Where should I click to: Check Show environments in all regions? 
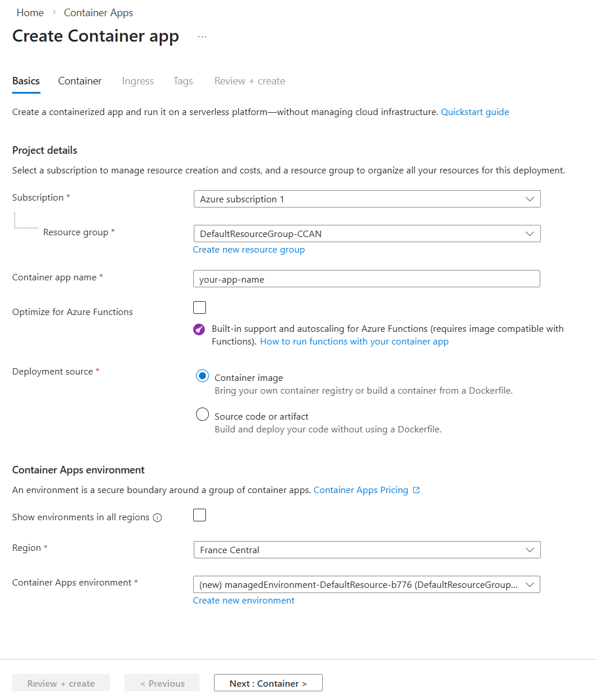tap(199, 514)
